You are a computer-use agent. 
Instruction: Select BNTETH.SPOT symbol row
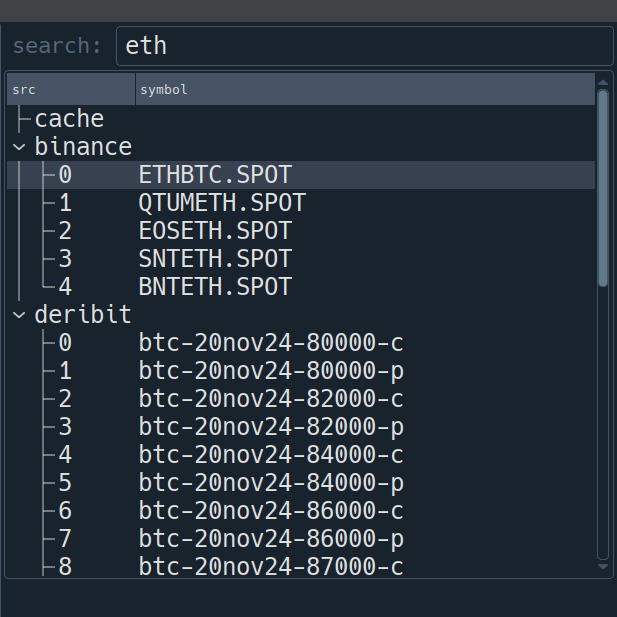point(215,287)
